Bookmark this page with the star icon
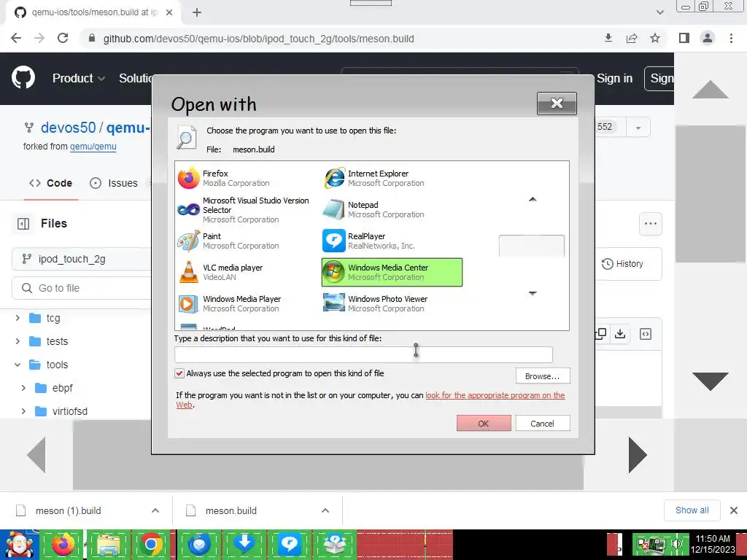 point(655,38)
